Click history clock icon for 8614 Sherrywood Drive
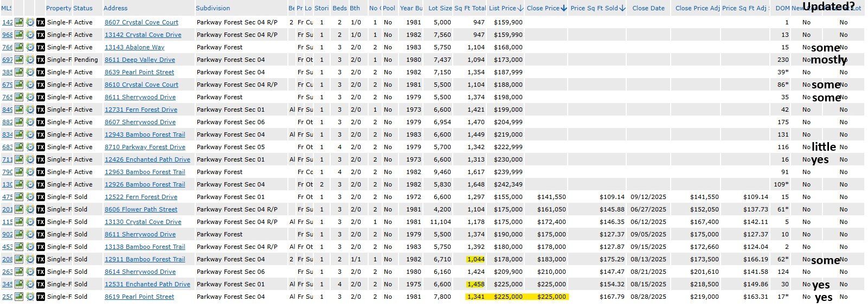Screen dimensions: 868x308 click(x=30, y=272)
